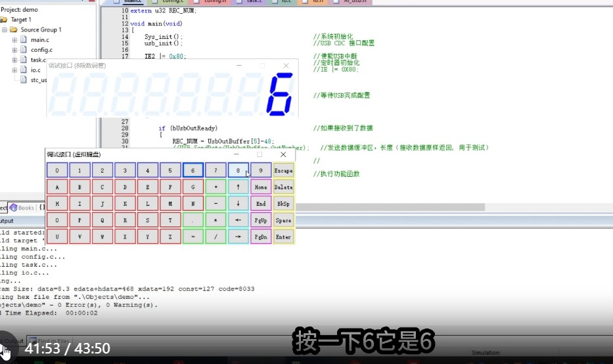The height and width of the screenshot is (364, 613).
Task: Select io.c file in project tree
Action: 35,70
